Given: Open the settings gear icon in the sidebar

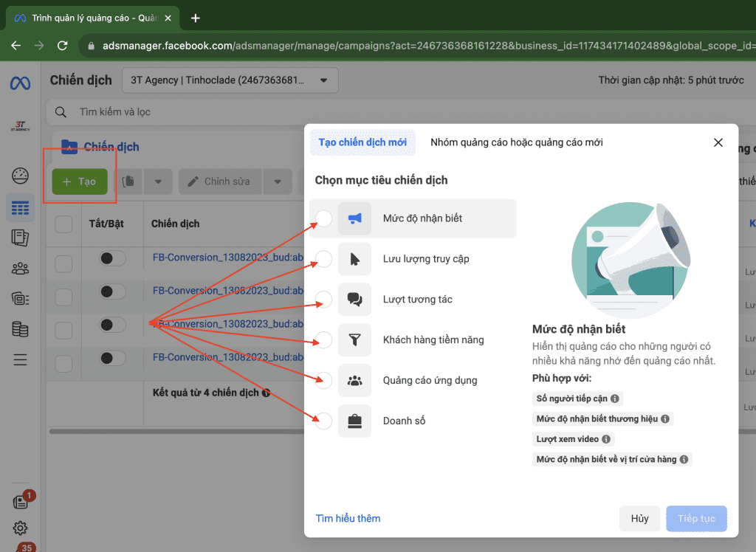Looking at the screenshot, I should point(20,528).
